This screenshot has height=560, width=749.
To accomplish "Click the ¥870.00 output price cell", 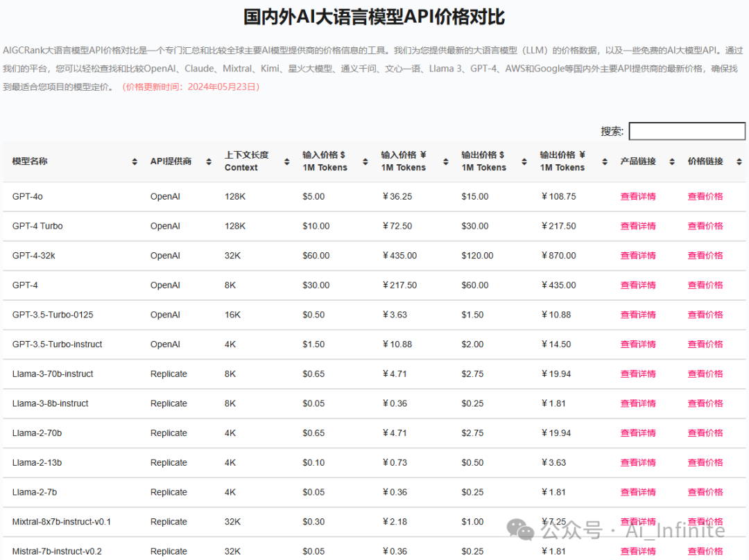I will pyautogui.click(x=558, y=256).
